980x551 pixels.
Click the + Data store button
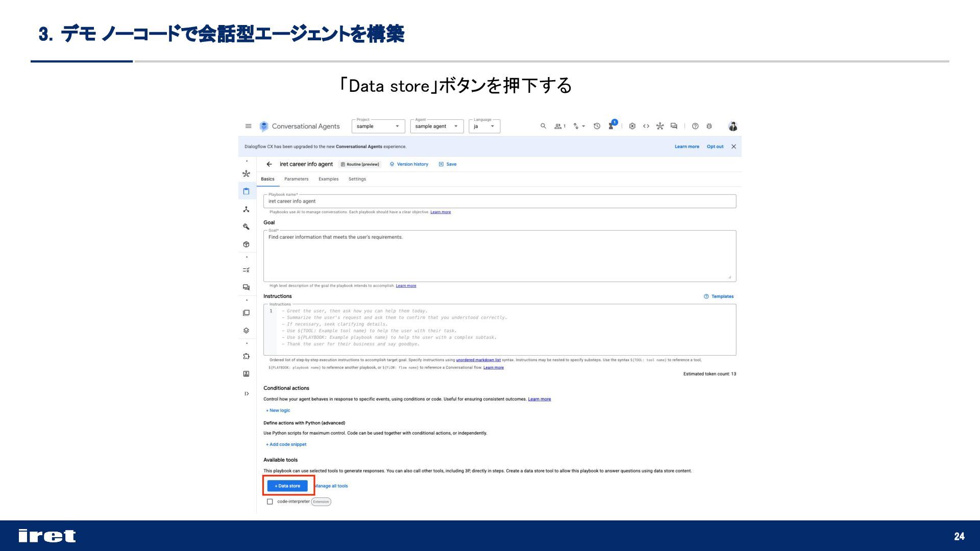pyautogui.click(x=287, y=486)
